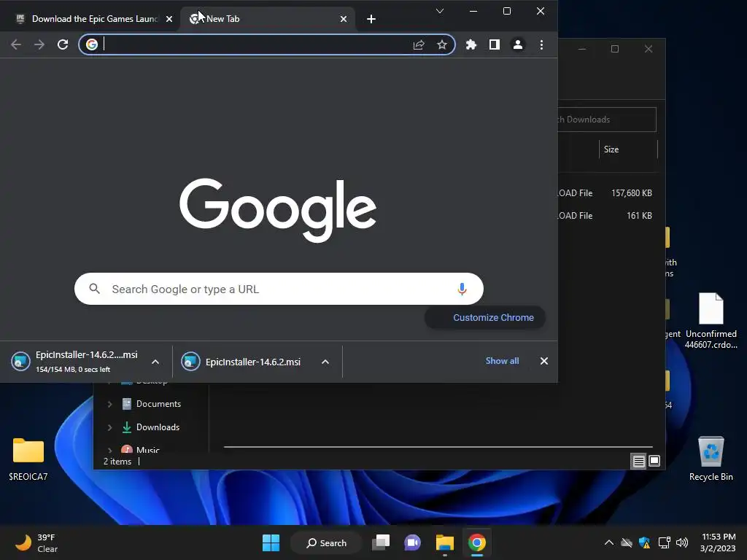Select the Unconfirmed 446607.crdo... desktop file
The height and width of the screenshot is (560, 747).
[x=711, y=322]
